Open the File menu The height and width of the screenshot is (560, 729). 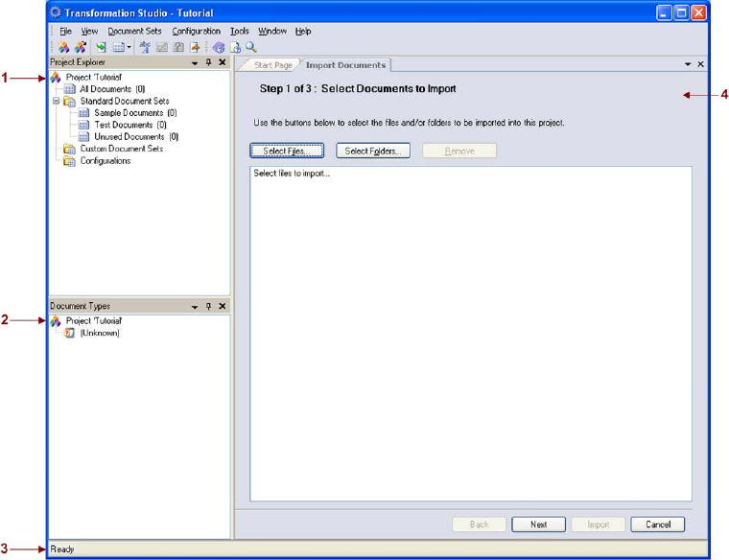(x=65, y=31)
